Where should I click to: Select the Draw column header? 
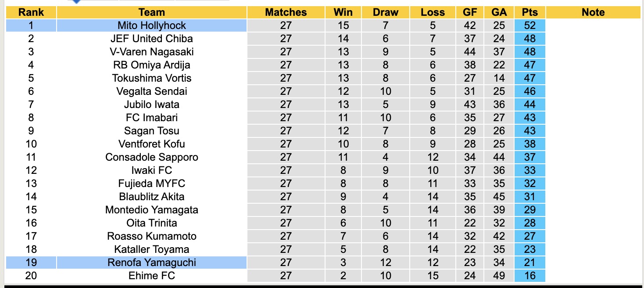(385, 12)
